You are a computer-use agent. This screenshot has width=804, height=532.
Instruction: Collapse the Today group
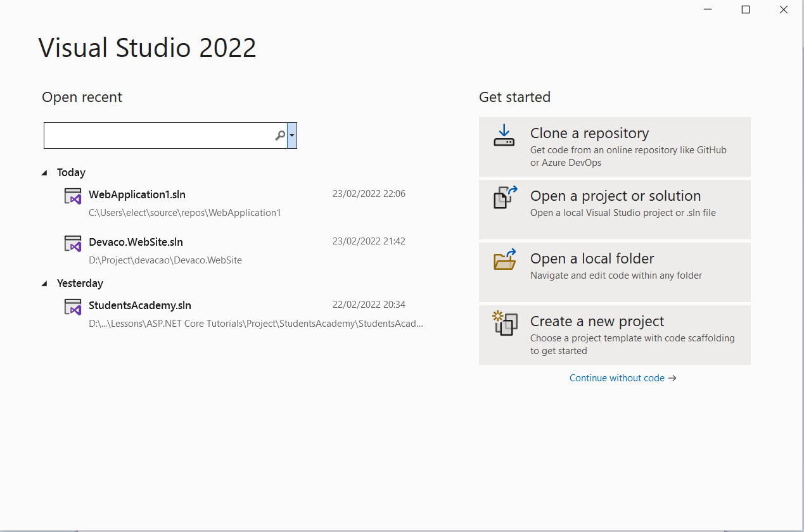(x=44, y=172)
